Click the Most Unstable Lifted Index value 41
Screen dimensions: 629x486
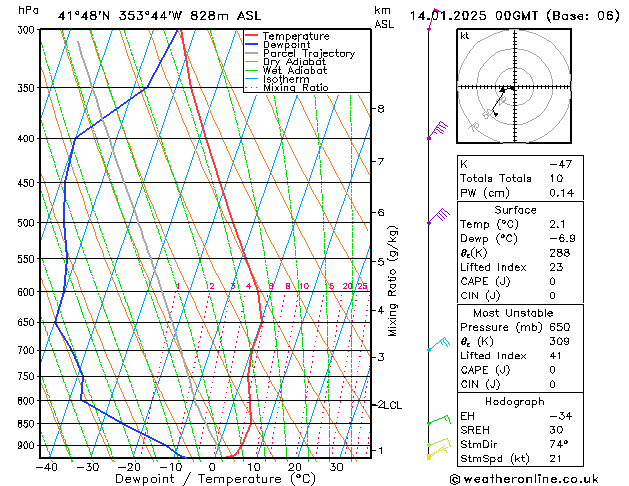[x=556, y=356]
